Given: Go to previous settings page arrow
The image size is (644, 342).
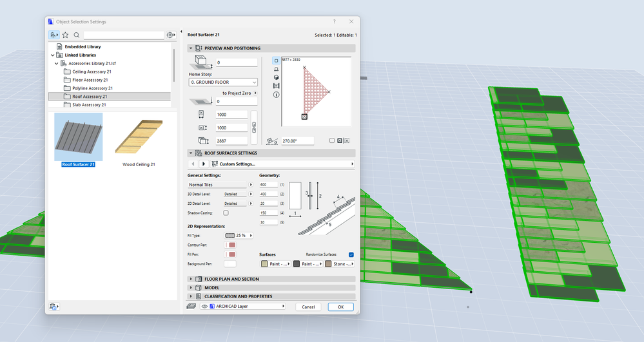Looking at the screenshot, I should pos(193,164).
